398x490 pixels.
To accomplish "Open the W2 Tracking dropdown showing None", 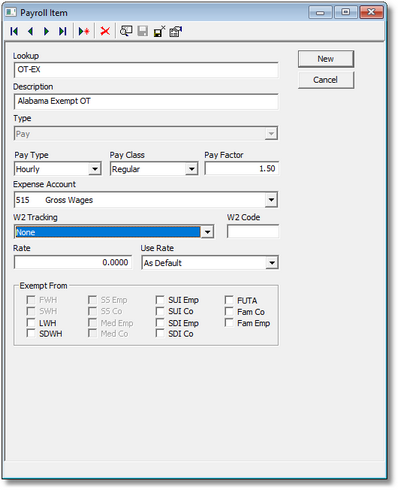I will [207, 232].
